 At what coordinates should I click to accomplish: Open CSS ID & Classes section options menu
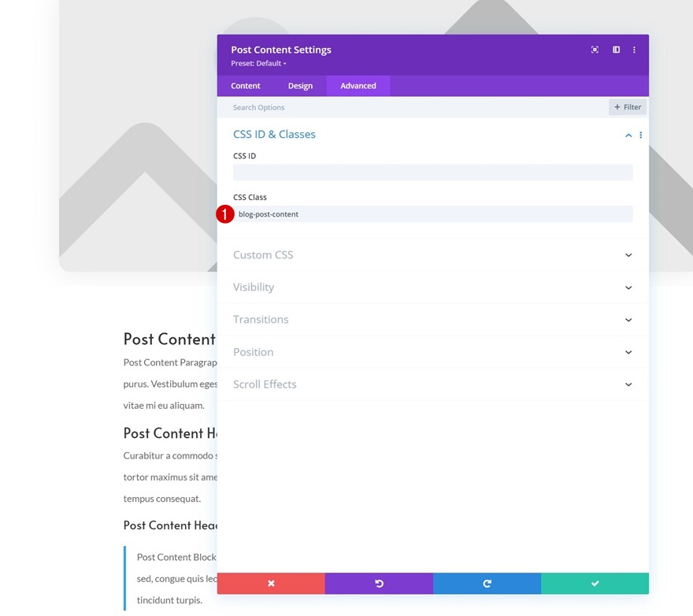(641, 135)
